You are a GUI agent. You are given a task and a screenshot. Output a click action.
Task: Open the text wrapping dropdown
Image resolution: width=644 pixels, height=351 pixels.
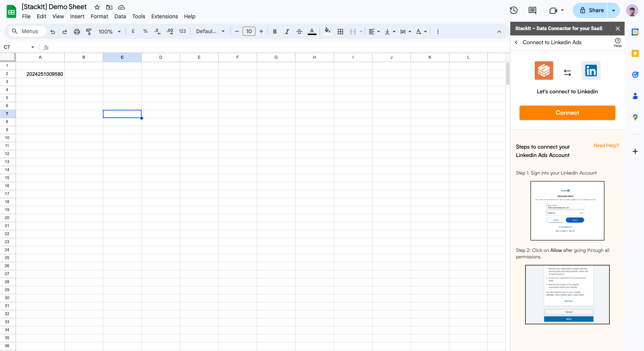click(406, 32)
